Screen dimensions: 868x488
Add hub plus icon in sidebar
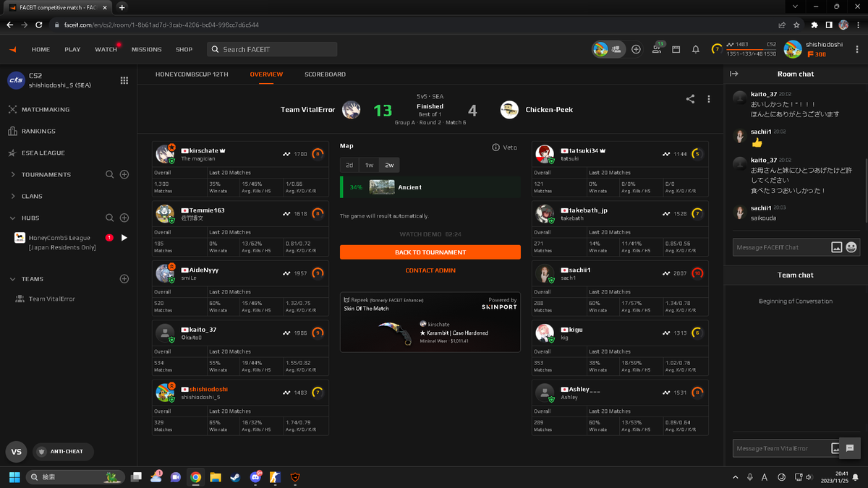point(124,218)
